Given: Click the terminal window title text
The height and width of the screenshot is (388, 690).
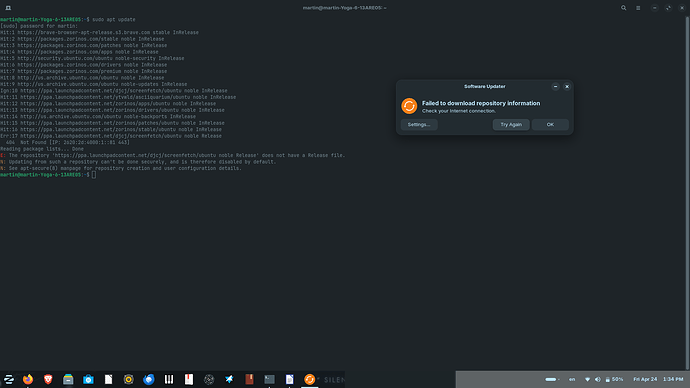Looking at the screenshot, I should [345, 8].
